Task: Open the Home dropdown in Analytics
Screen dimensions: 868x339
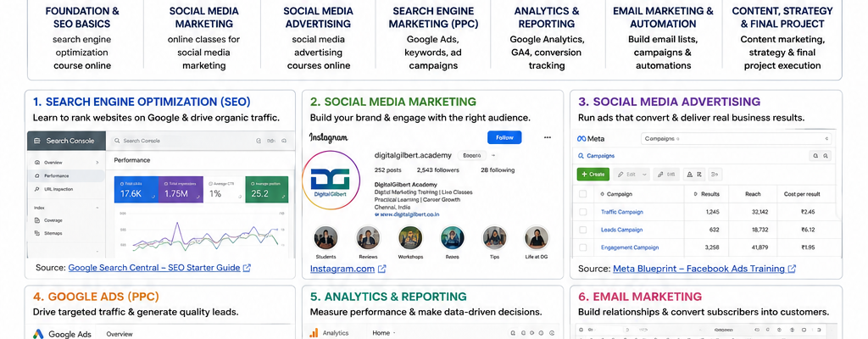Action: [384, 333]
